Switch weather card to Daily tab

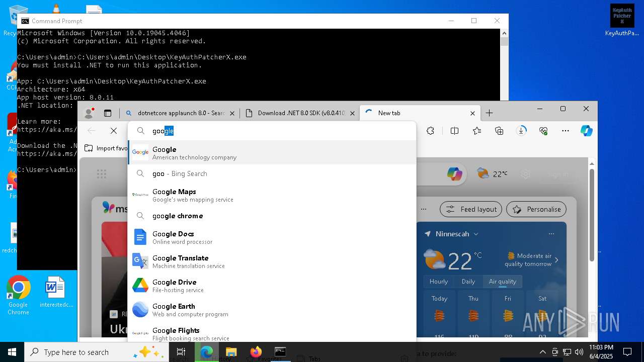(468, 282)
